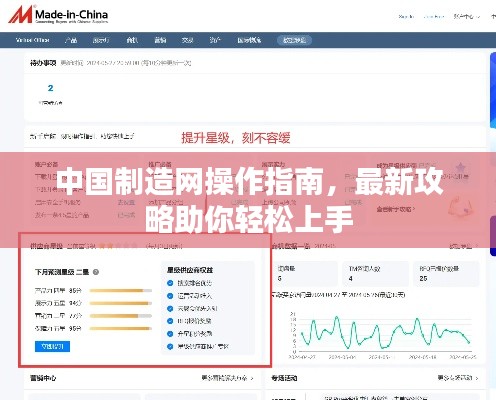Expand the 专题活动 more link chevron
Screen dimensions: 496x400
coord(477,378)
